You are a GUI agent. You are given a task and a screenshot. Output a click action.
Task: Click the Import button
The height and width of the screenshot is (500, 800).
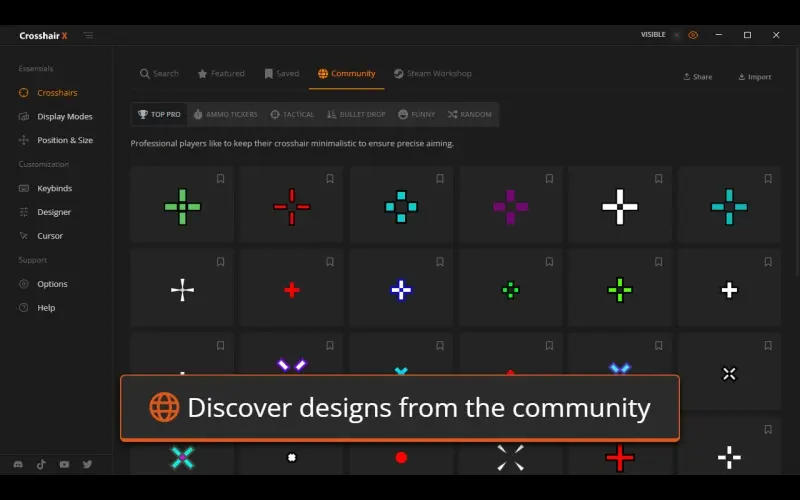[x=755, y=77]
